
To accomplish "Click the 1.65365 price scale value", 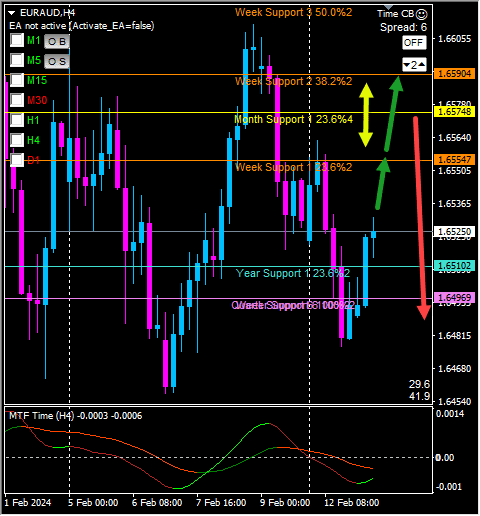I will (x=455, y=204).
